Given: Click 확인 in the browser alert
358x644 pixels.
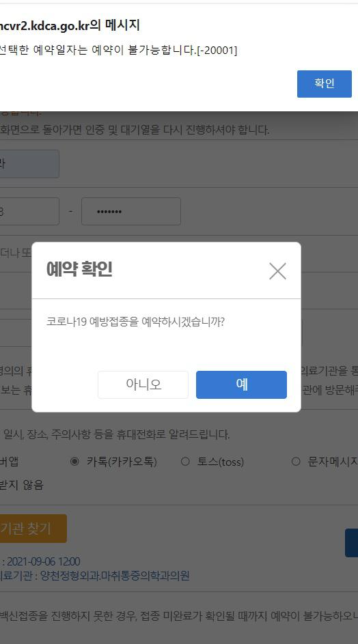Looking at the screenshot, I should (x=325, y=84).
